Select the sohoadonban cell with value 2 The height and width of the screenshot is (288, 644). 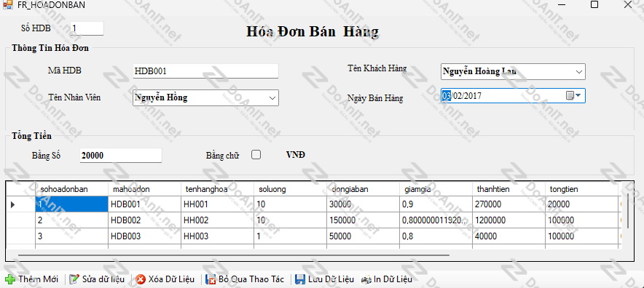pos(71,220)
